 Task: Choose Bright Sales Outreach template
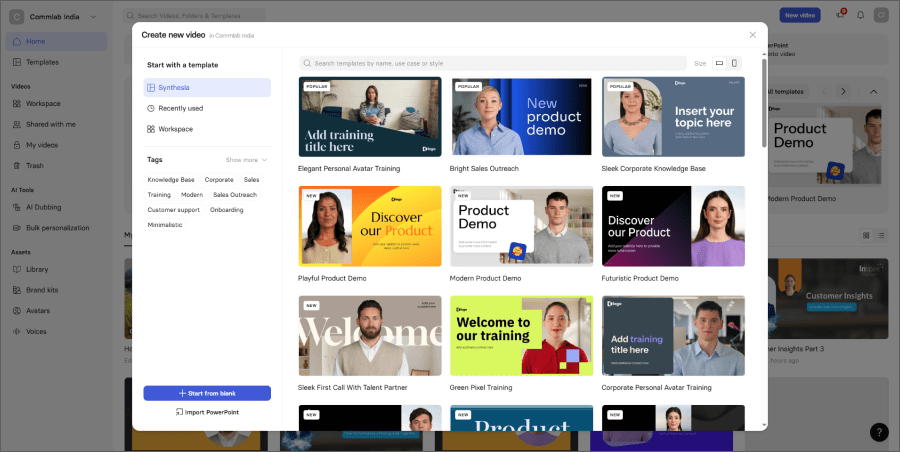[x=521, y=117]
